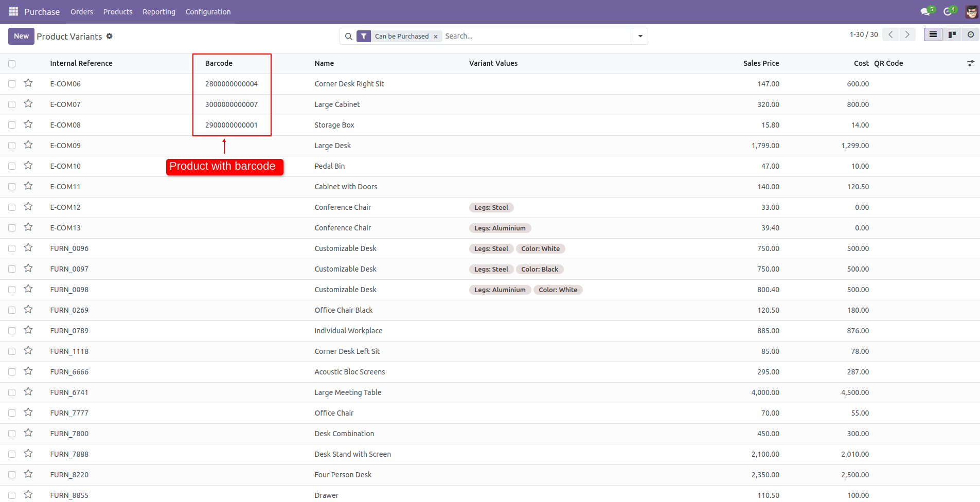Open the Desk Stand with Screen record
Screen dimensions: 980x502
coord(353,454)
